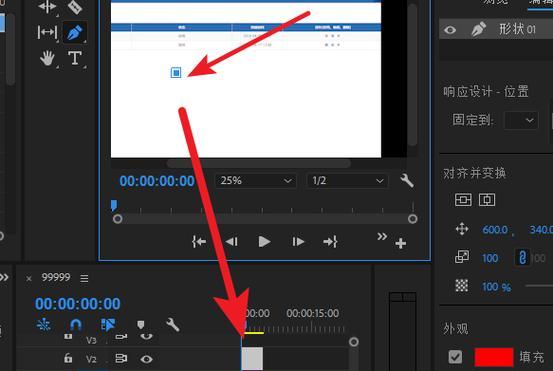
Task: Go to In point
Action: (x=199, y=242)
